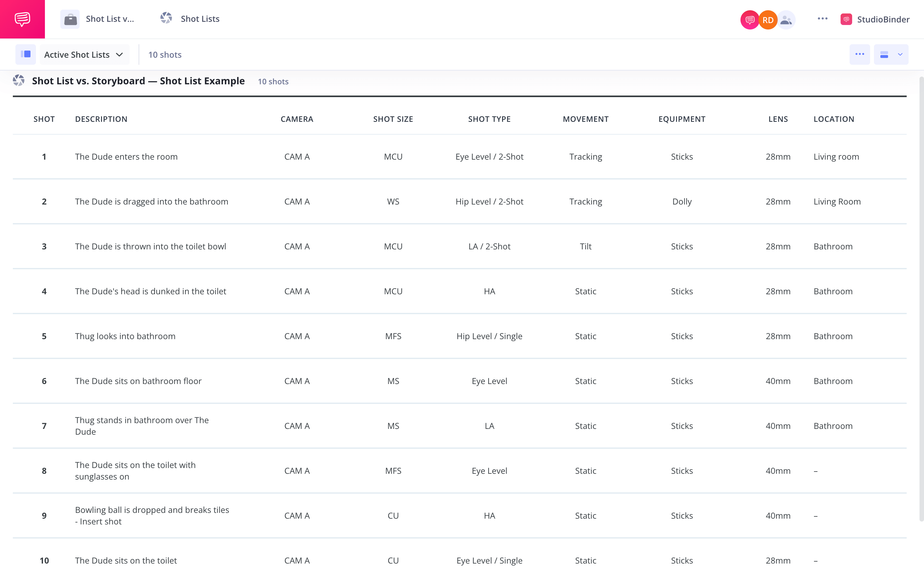Screen dimensions: 924x577
Task: Click the pink StudioBinder avatar bubble
Action: [x=750, y=20]
